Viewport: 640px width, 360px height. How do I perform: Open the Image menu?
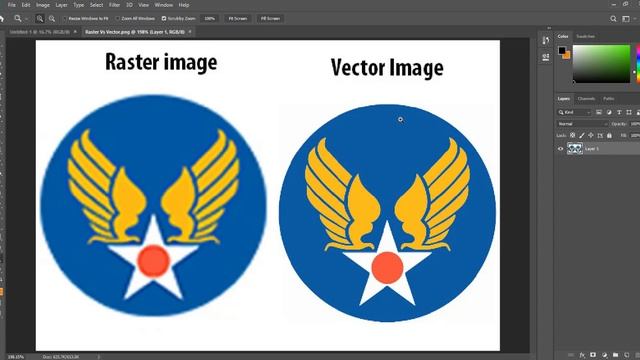click(x=43, y=5)
